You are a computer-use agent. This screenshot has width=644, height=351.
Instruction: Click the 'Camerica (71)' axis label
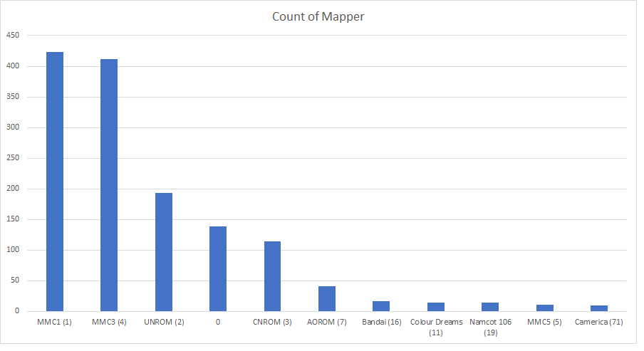(599, 323)
